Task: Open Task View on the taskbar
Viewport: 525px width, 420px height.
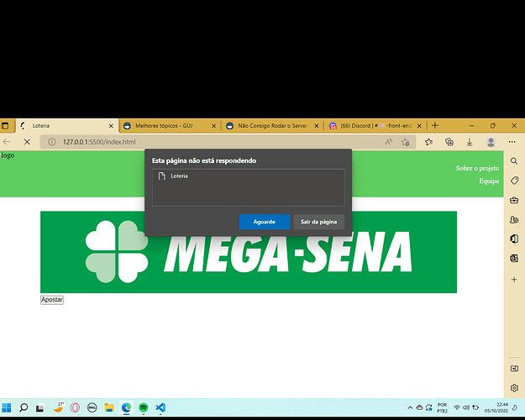Action: pyautogui.click(x=40, y=408)
